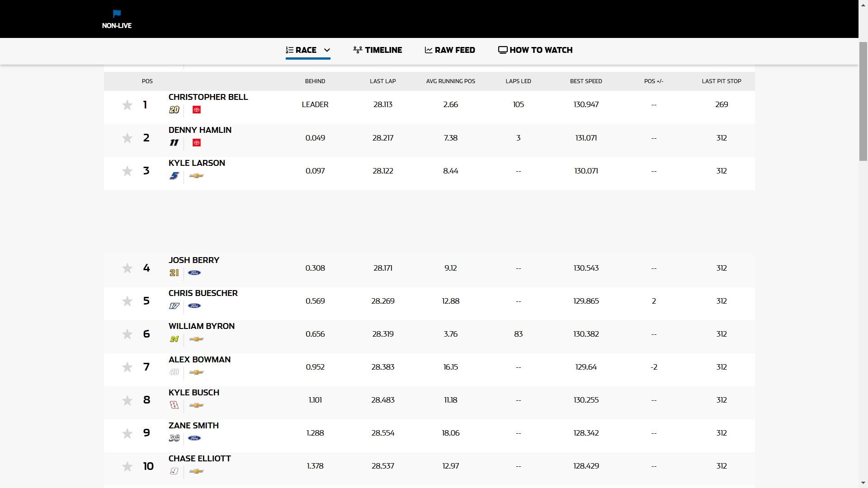Click the BEST SPEED column header
This screenshot has width=868, height=488.
pos(586,81)
